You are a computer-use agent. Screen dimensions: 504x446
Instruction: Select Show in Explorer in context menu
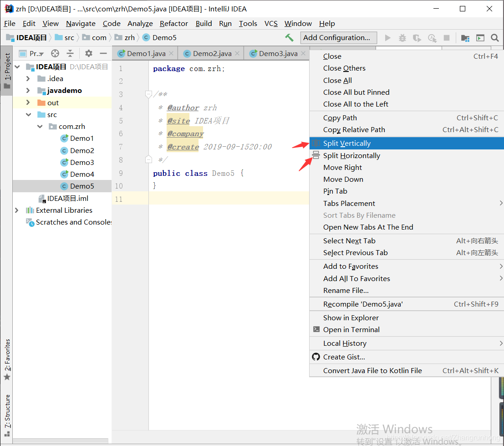[x=406, y=318]
